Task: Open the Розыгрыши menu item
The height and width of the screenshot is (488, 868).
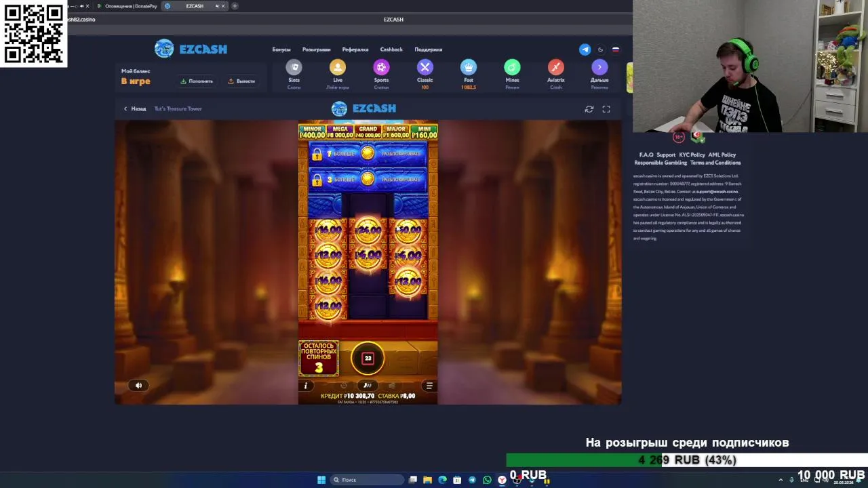Action: 316,49
